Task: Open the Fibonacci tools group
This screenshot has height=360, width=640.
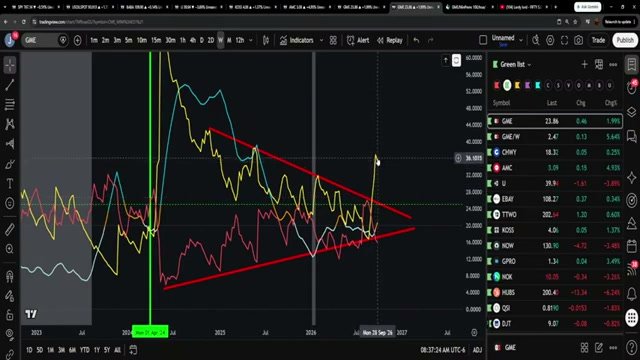Action: 10,104
